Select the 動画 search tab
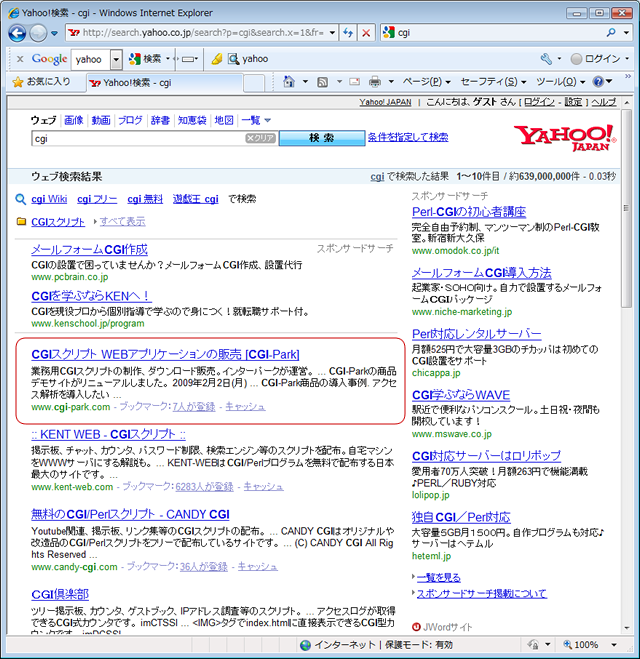The image size is (640, 659). (101, 120)
